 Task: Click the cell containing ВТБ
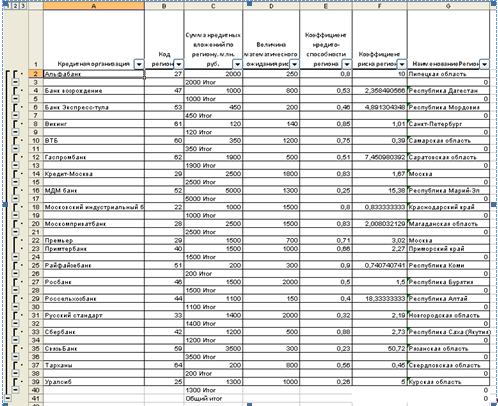pos(94,140)
